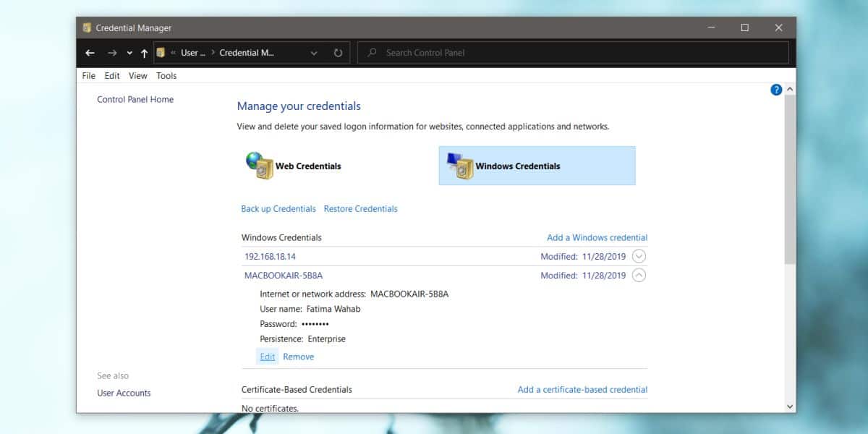868x434 pixels.
Task: Click the Credential Manager title bar icon
Action: 87,28
